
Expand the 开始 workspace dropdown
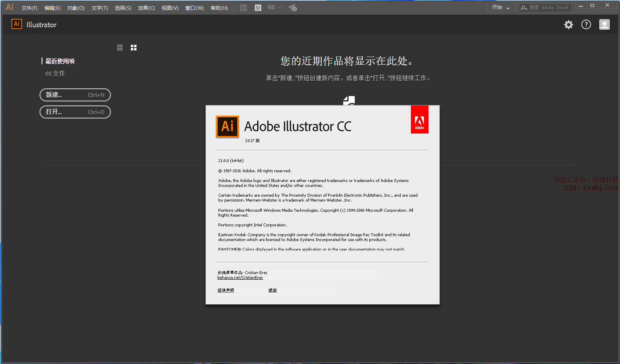coord(501,8)
